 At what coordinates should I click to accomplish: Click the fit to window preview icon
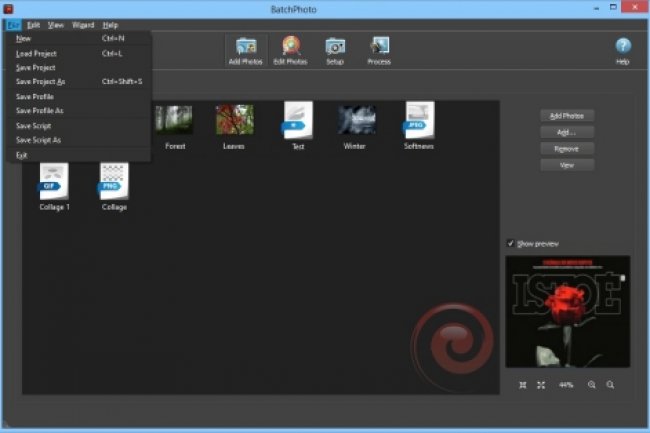tap(541, 385)
